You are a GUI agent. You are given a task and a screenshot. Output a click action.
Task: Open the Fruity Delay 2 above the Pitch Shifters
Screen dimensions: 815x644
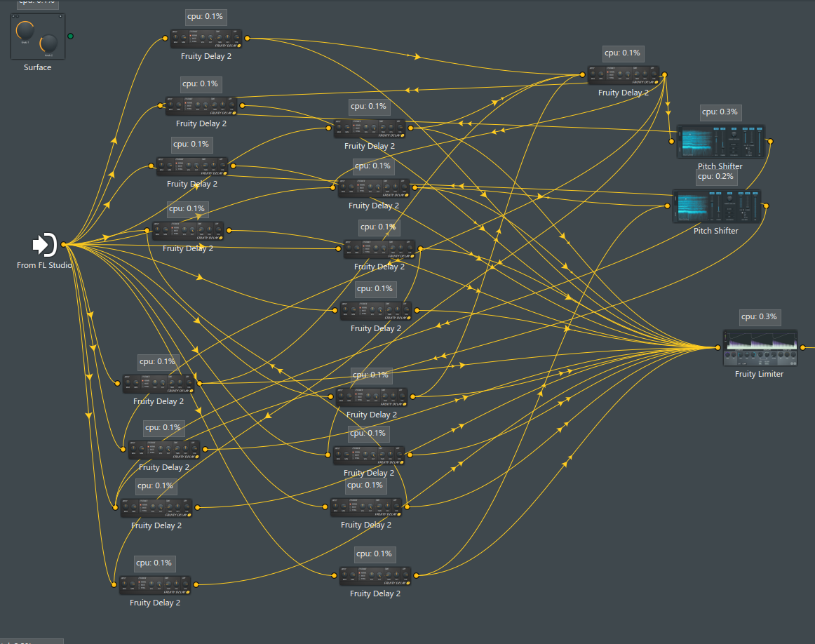(624, 75)
